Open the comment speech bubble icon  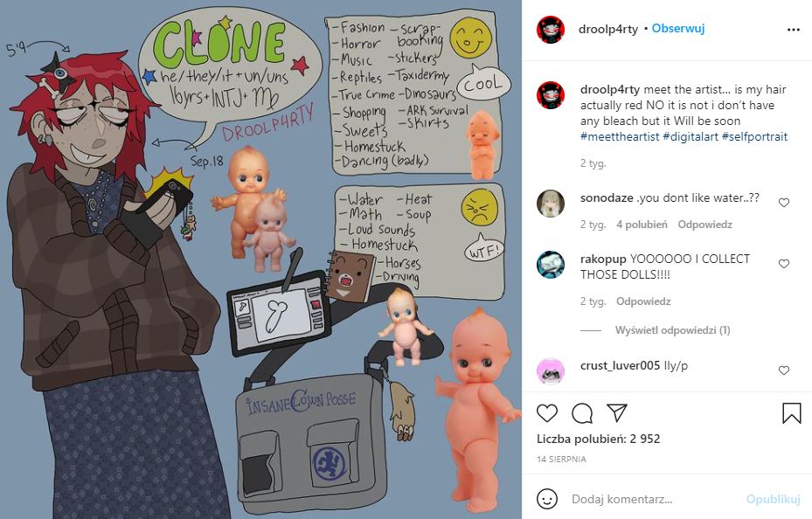(x=582, y=413)
